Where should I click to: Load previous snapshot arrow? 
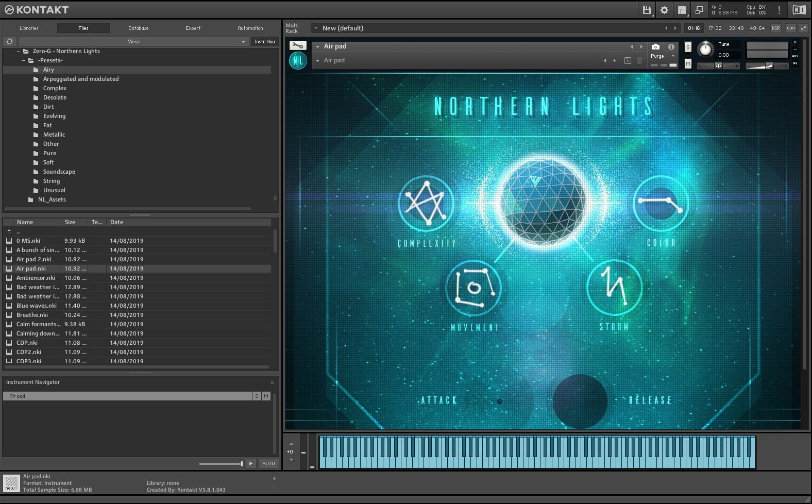click(605, 60)
